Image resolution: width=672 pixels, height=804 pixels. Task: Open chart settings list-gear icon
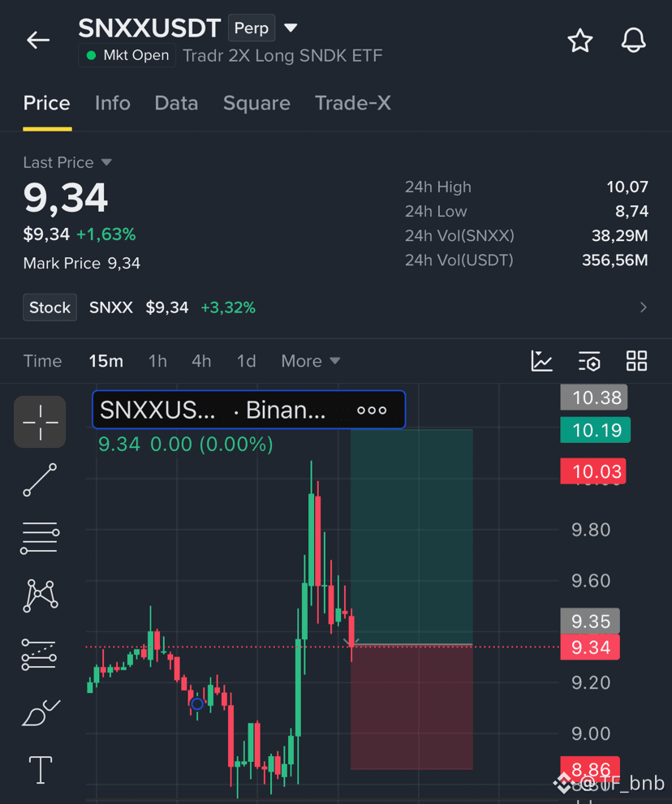(589, 361)
